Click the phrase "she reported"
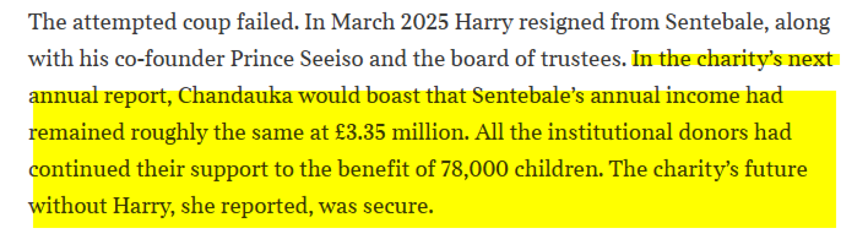 point(244,206)
